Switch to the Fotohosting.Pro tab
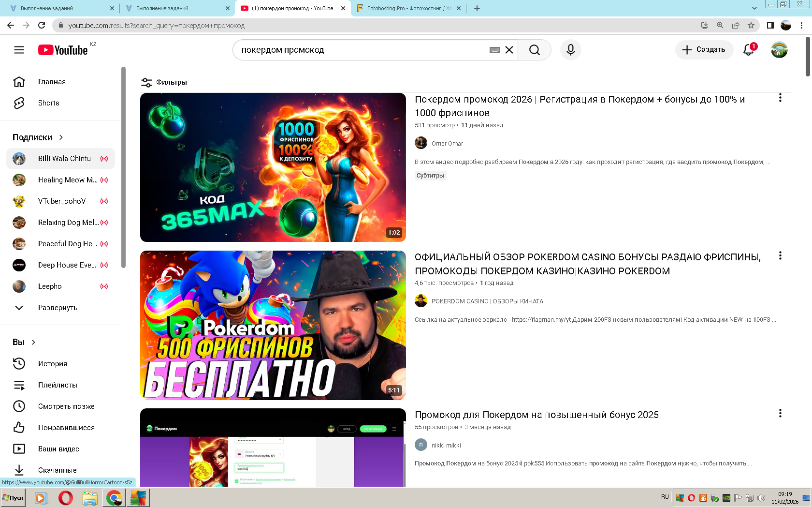Screen dimensions: 812x508 408,8
